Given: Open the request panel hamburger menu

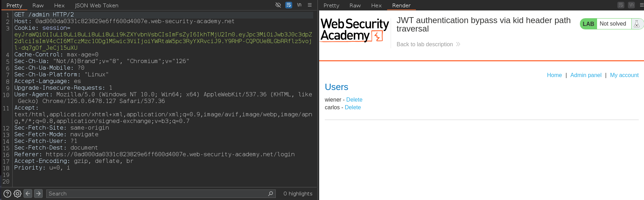Looking at the screenshot, I should (310, 5).
